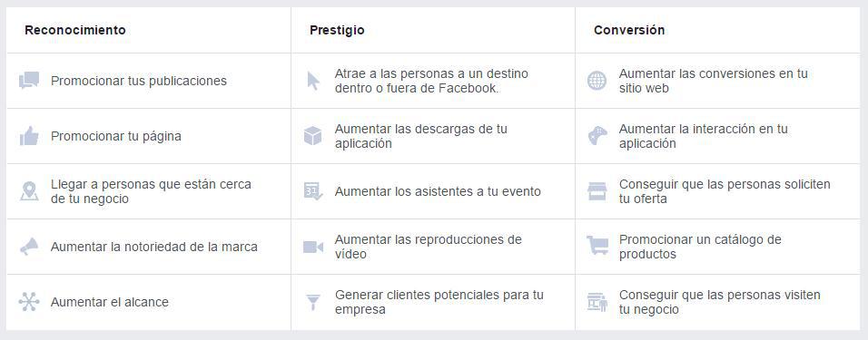Click the funnel icon for lead generation
868x340 pixels.
point(313,303)
